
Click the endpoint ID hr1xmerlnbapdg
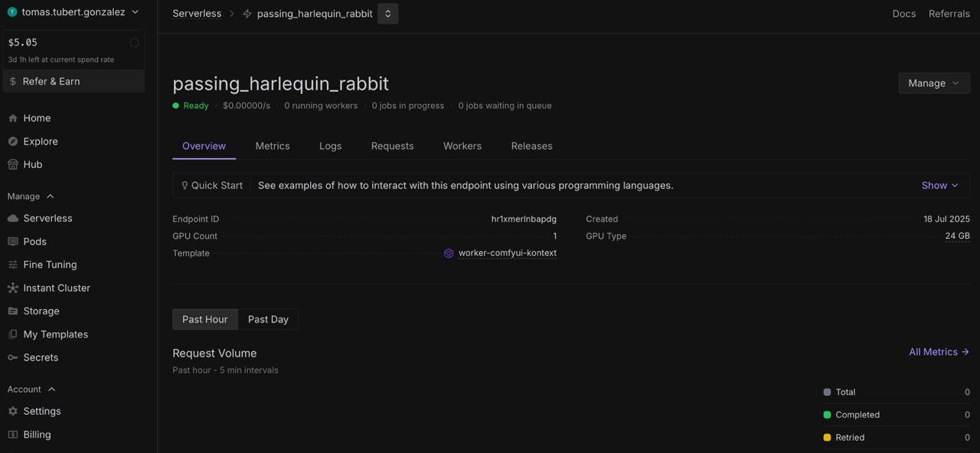coord(524,219)
